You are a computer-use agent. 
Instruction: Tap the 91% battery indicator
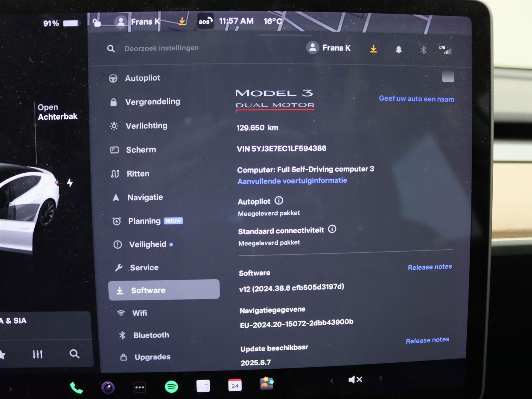(61, 23)
